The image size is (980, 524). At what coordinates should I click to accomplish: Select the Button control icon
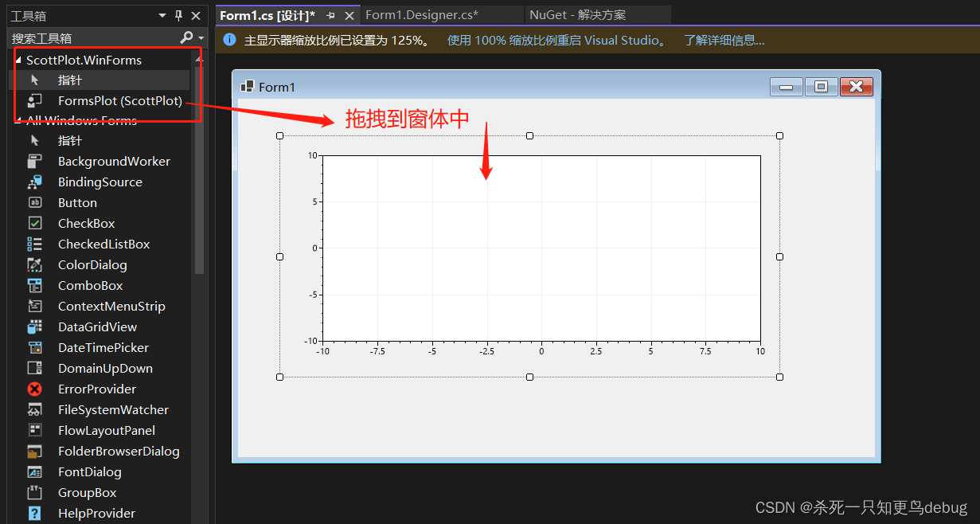[x=35, y=203]
